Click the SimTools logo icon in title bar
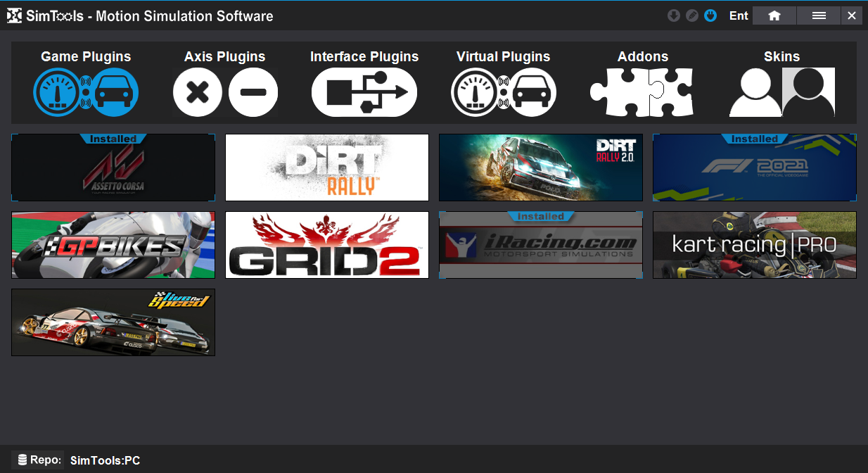This screenshot has width=868, height=473. point(14,15)
